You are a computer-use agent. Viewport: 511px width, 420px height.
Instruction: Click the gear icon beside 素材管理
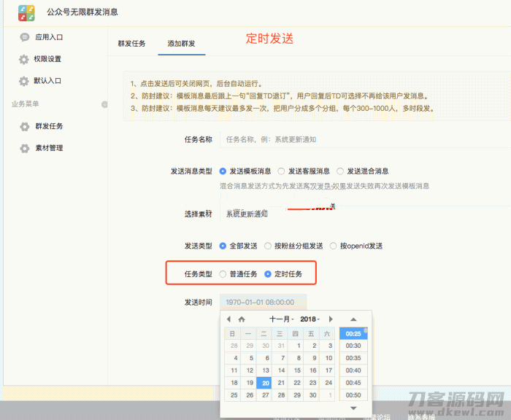click(x=24, y=148)
